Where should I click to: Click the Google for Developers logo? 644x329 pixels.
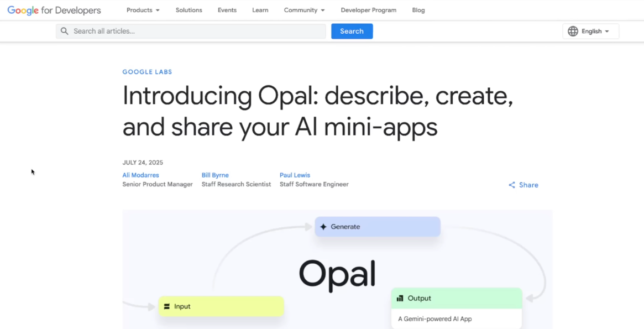pyautogui.click(x=54, y=10)
